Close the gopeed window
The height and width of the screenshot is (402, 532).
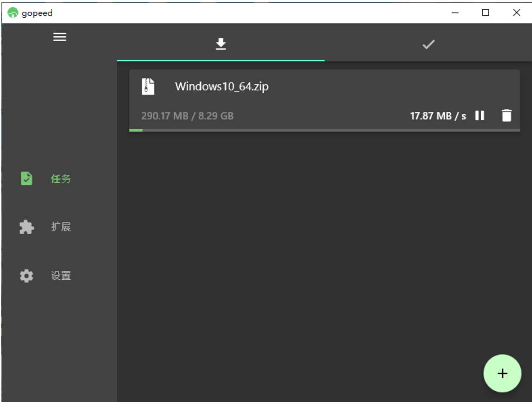click(x=516, y=13)
